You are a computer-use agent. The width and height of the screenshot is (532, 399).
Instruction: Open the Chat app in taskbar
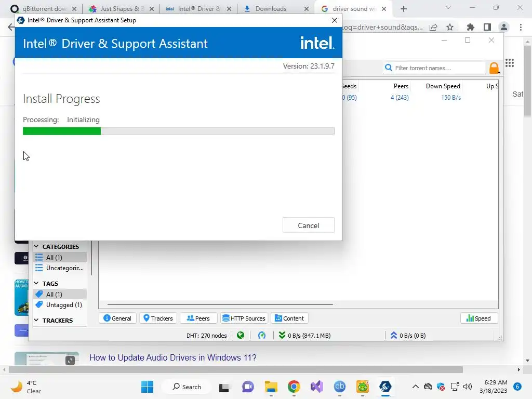[248, 387]
